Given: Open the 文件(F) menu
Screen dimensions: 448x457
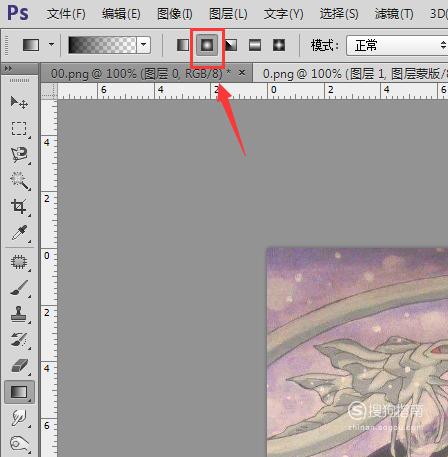Looking at the screenshot, I should click(66, 14).
